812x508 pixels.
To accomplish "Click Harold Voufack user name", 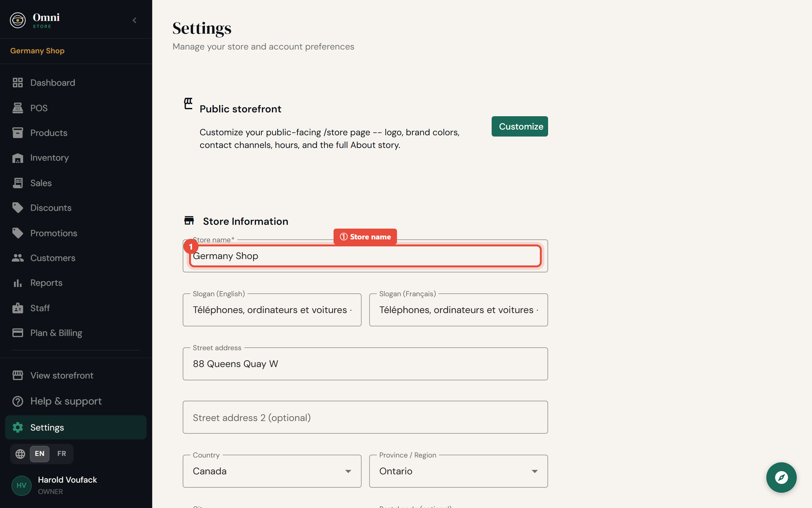I will (68, 480).
